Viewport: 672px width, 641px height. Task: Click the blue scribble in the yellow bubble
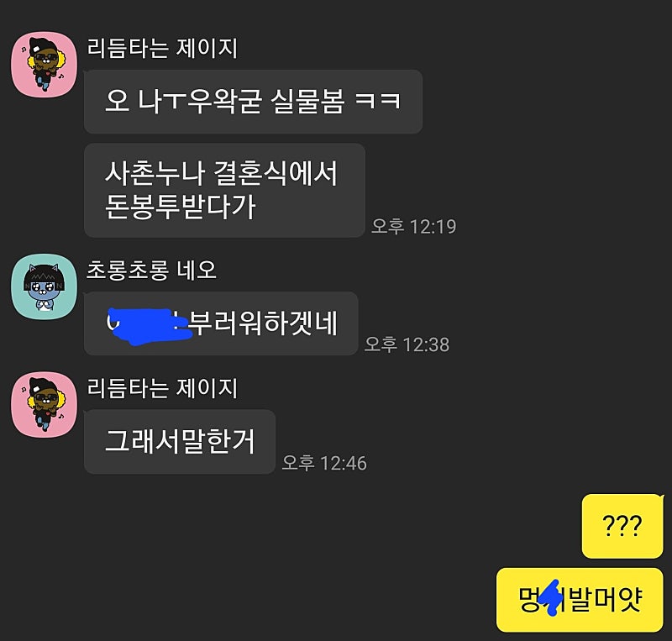tap(552, 597)
